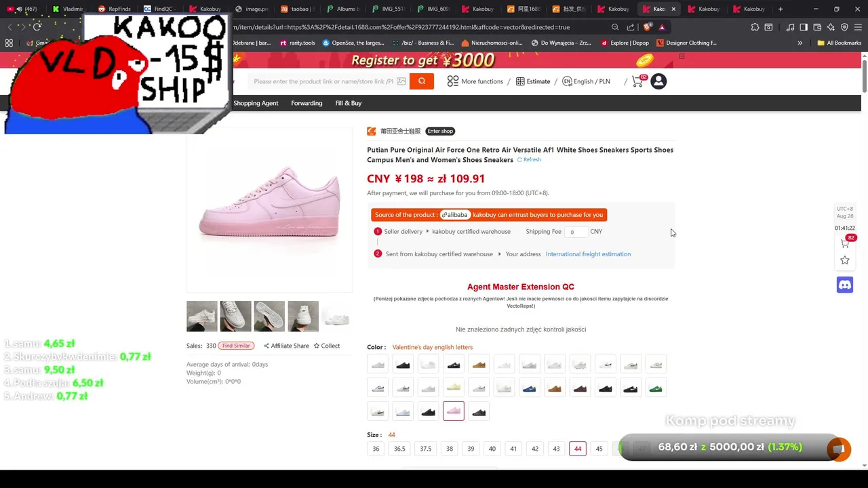The image size is (868, 488).
Task: Click the orange search button
Action: (421, 81)
